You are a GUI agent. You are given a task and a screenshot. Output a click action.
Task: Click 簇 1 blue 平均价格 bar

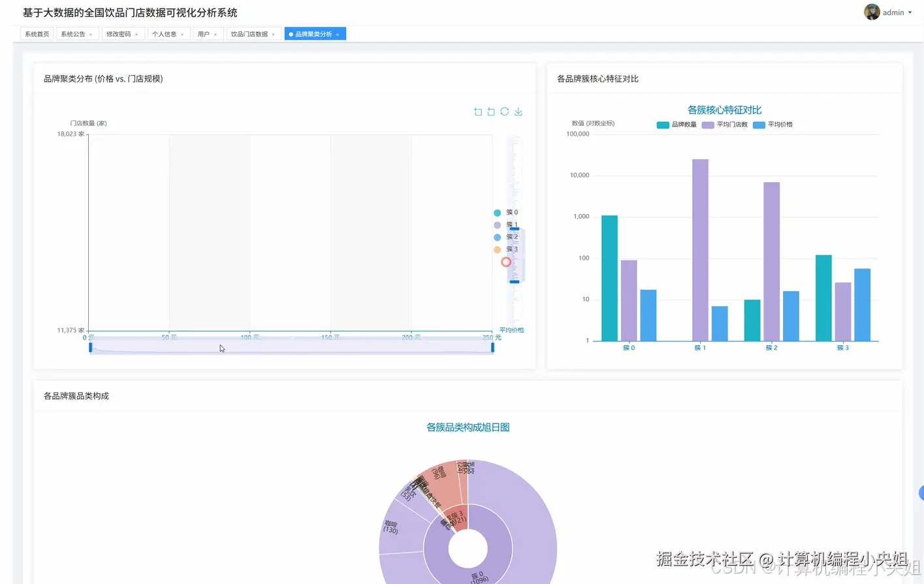point(720,324)
